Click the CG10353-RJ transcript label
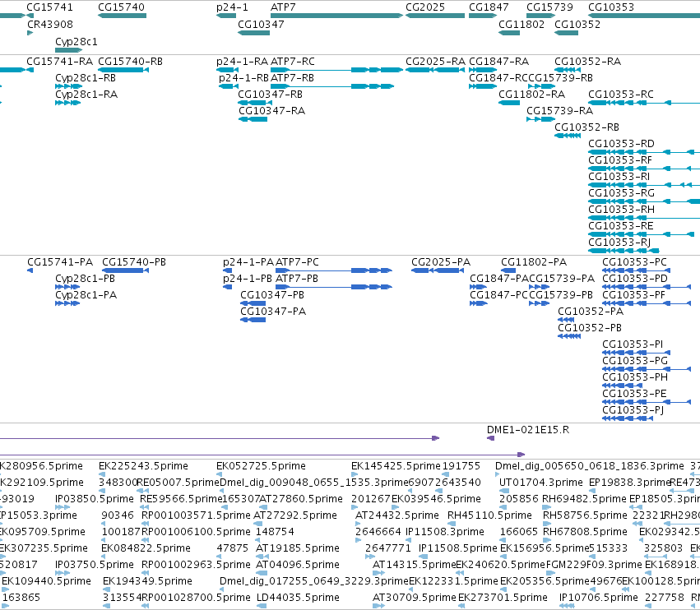Screen dimensions: 700x610 619,242
